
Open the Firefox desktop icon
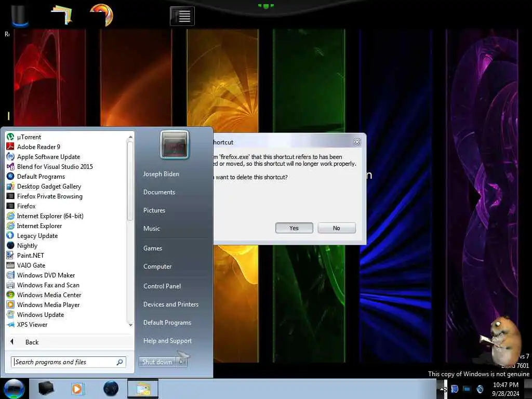[x=101, y=15]
